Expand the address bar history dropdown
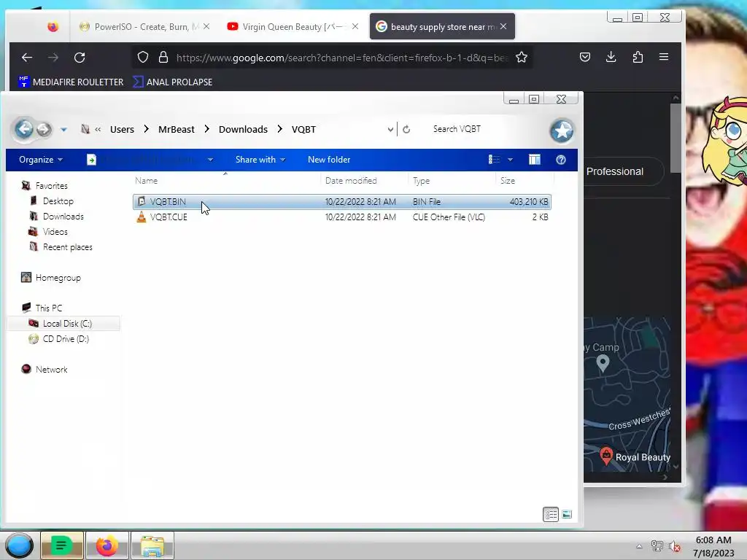The height and width of the screenshot is (560, 747). click(x=390, y=130)
